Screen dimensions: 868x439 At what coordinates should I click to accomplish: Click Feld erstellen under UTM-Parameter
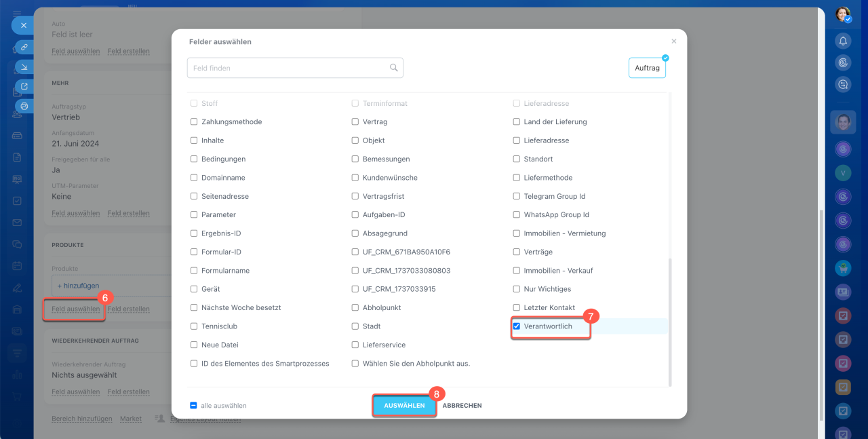128,213
